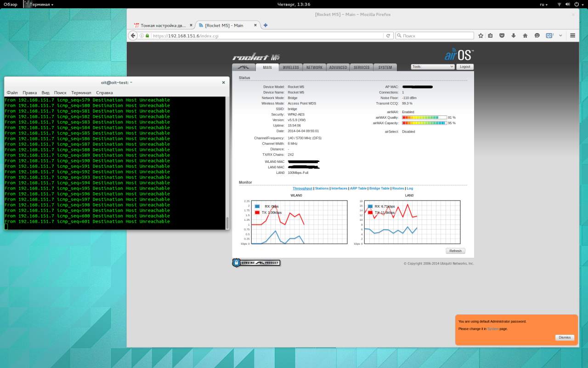Open the Firefox hamburger menu
The width and height of the screenshot is (588, 368).
[x=572, y=35]
